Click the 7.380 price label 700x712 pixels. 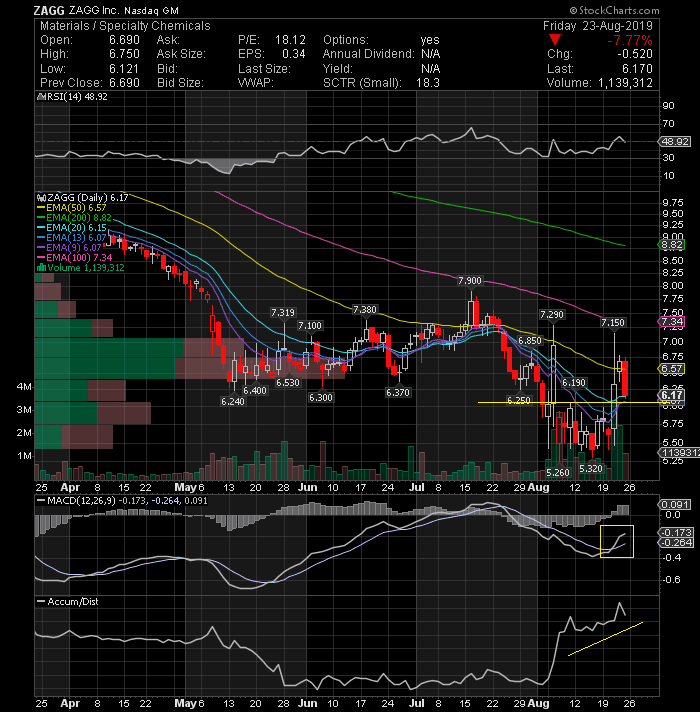365,310
